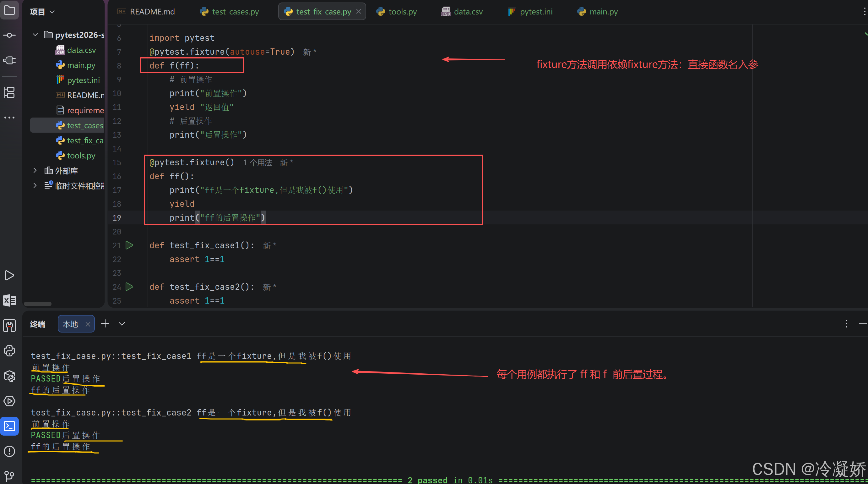Click the project tree horizontal scrollbar
Image resolution: width=868 pixels, height=484 pixels.
pyautogui.click(x=38, y=304)
